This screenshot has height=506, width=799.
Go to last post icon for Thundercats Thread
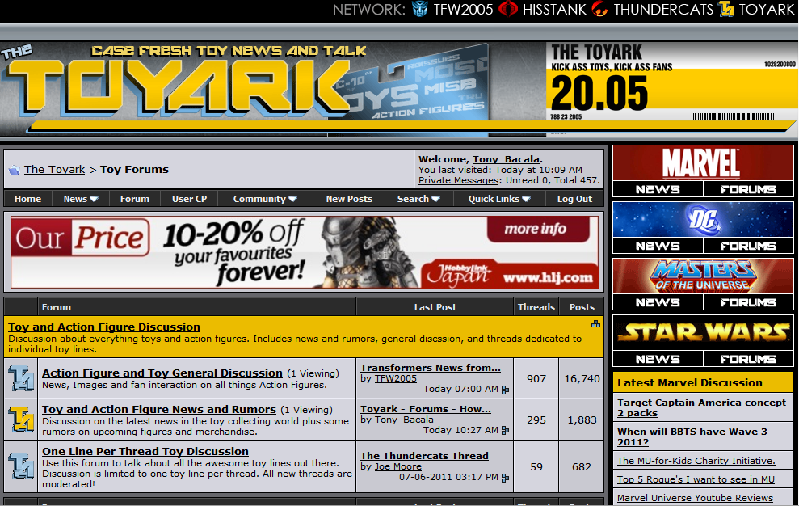tap(505, 478)
